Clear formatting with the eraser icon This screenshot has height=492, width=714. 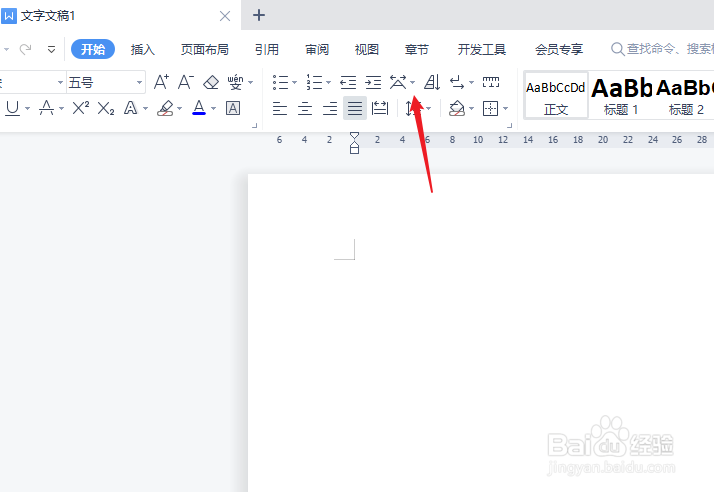(211, 82)
